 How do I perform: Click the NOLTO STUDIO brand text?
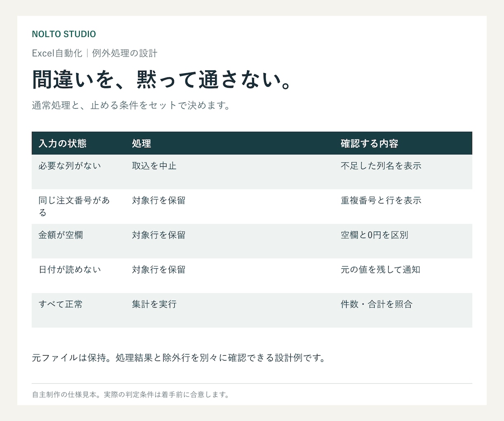coord(64,34)
